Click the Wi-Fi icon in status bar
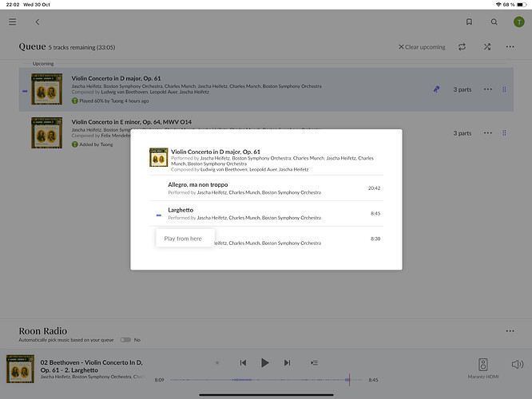The image size is (532, 399). (498, 5)
